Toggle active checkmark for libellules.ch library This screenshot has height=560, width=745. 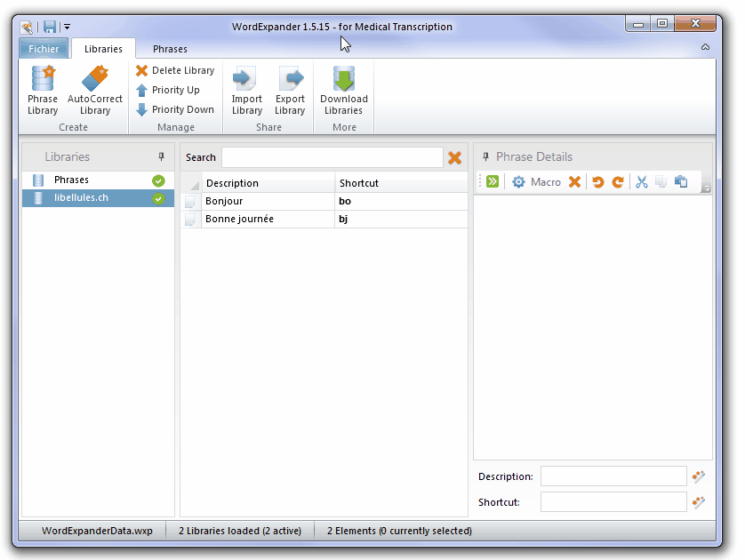[x=158, y=198]
